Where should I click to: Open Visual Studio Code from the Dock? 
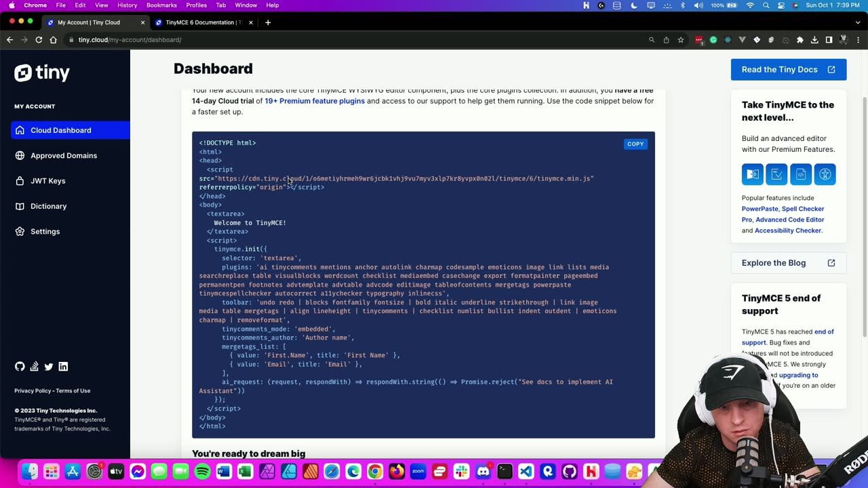526,472
